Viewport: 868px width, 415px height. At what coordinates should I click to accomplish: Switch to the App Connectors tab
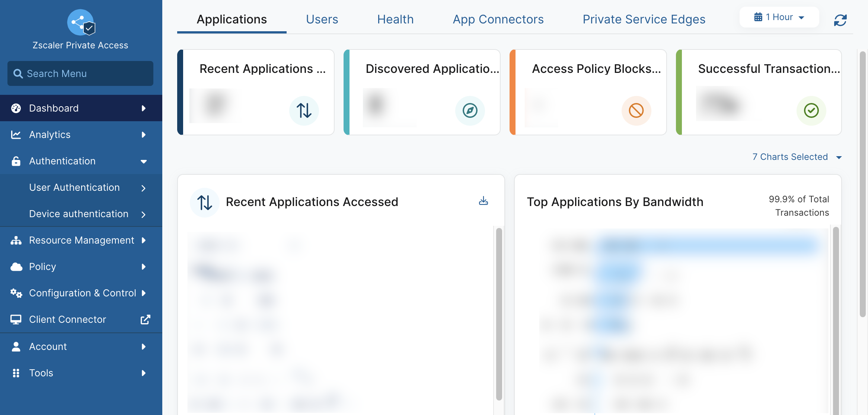tap(498, 19)
